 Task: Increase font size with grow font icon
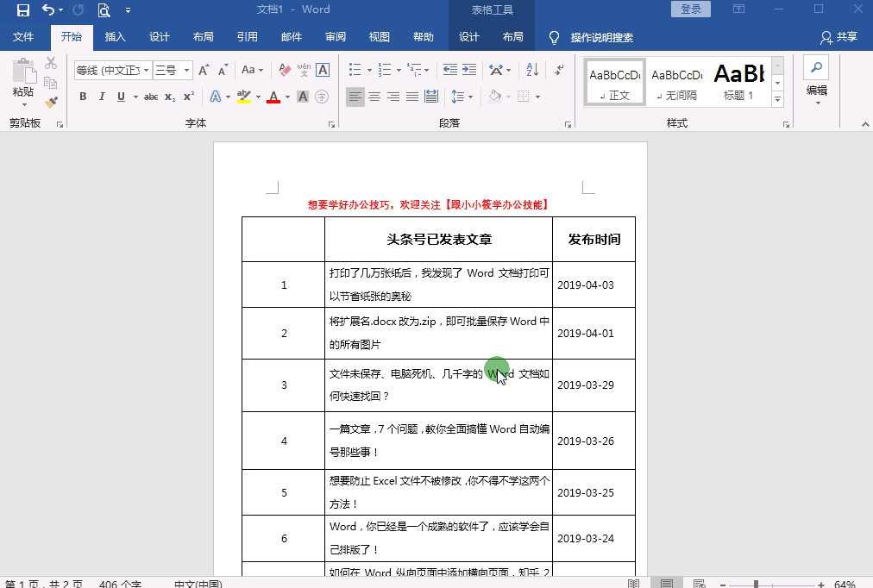[x=204, y=70]
